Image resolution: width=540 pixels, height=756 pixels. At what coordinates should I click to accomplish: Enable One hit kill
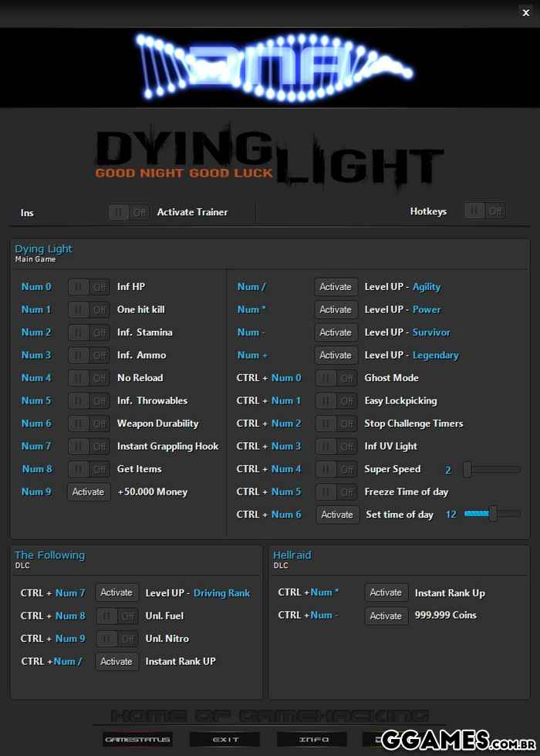(x=89, y=309)
